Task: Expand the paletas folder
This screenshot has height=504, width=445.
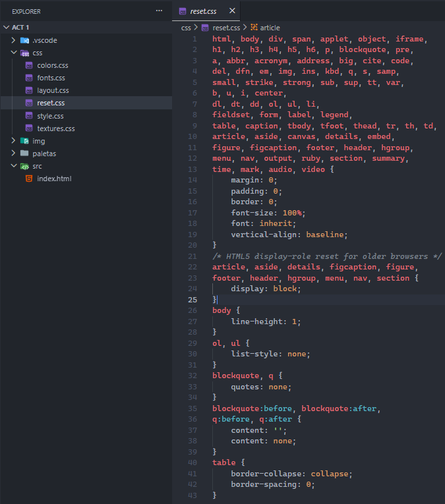Action: 13,154
